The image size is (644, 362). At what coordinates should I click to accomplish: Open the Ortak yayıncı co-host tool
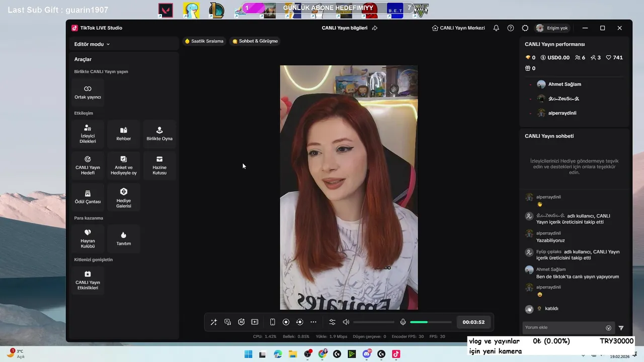[x=88, y=92]
